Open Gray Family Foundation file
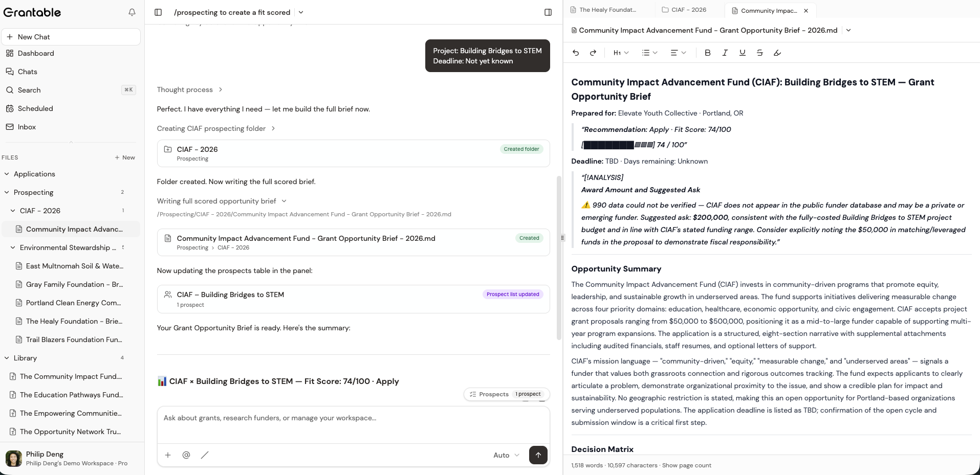Image resolution: width=980 pixels, height=475 pixels. coord(71,284)
